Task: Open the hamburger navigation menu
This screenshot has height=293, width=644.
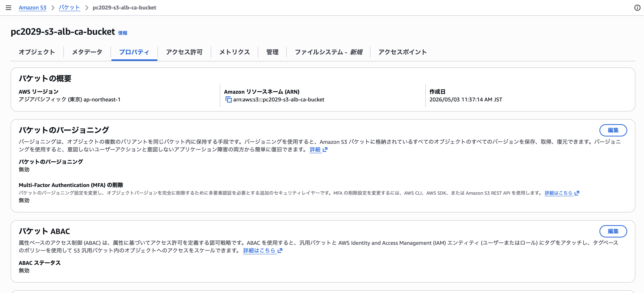Action: click(8, 8)
